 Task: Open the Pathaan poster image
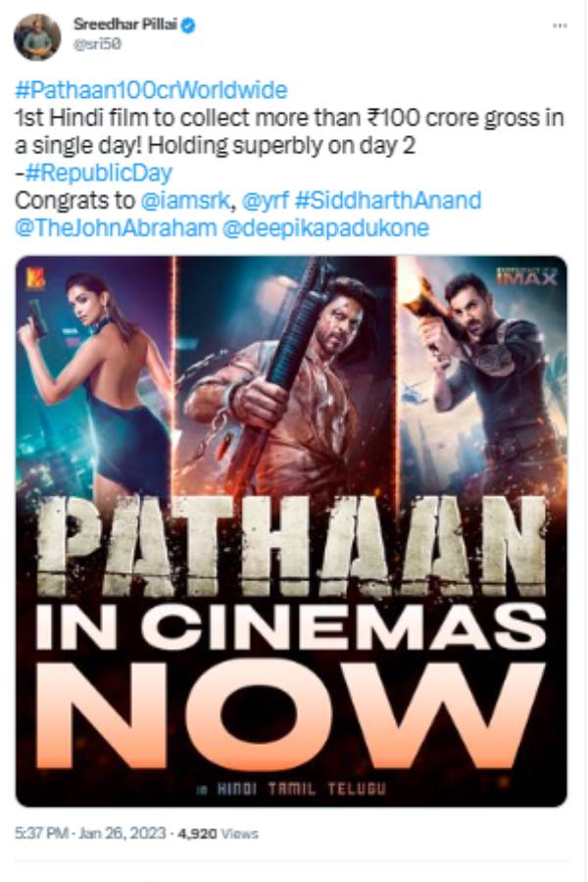[291, 531]
